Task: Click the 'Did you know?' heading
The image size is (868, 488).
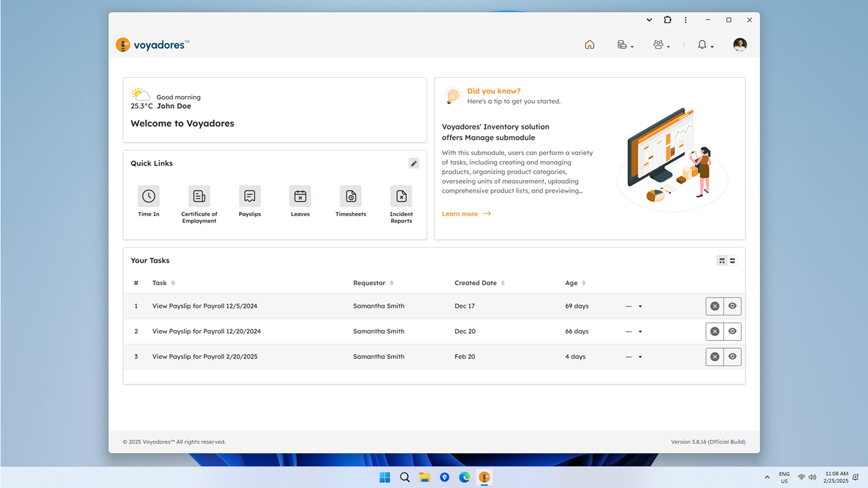Action: pos(494,91)
